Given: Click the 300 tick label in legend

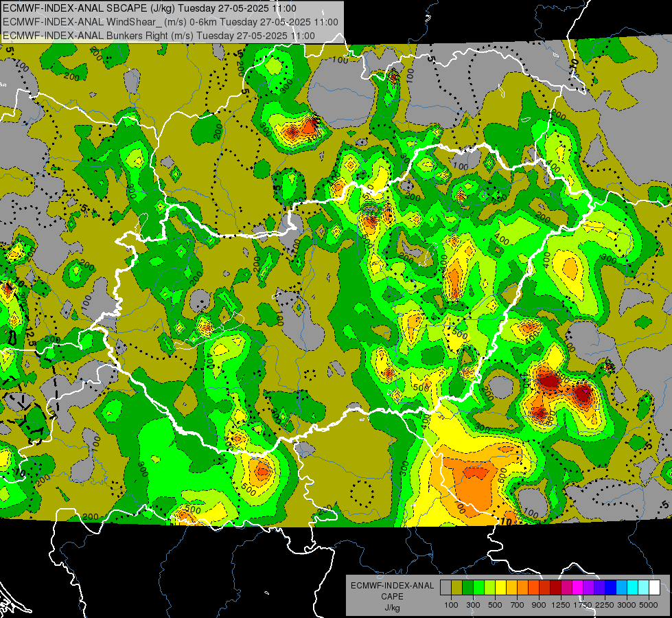Looking at the screenshot, I should coord(473,605).
